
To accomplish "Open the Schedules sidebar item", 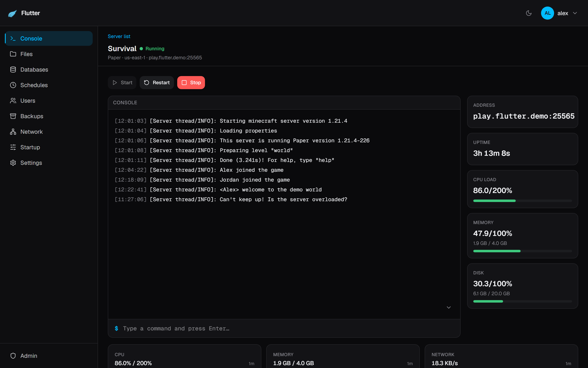I will 49,85.
